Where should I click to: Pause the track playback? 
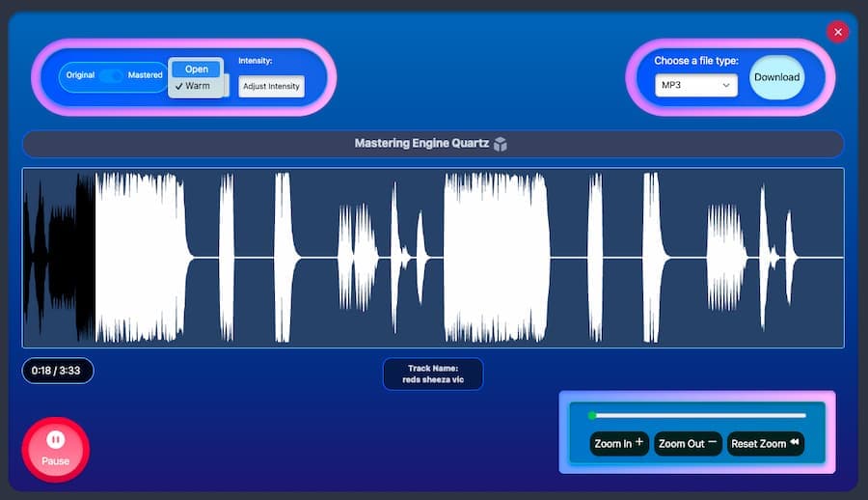(55, 449)
